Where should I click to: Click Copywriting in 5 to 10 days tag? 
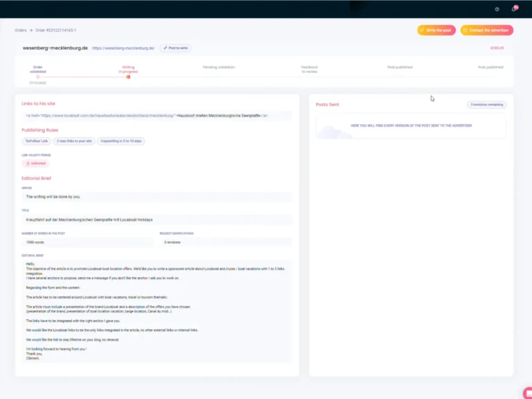point(121,141)
